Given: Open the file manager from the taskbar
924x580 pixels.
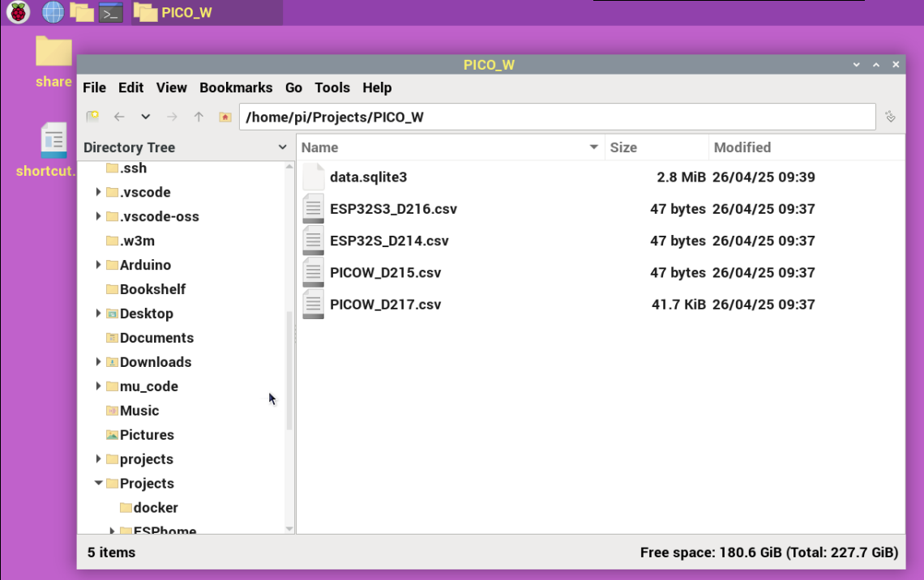Looking at the screenshot, I should [82, 12].
